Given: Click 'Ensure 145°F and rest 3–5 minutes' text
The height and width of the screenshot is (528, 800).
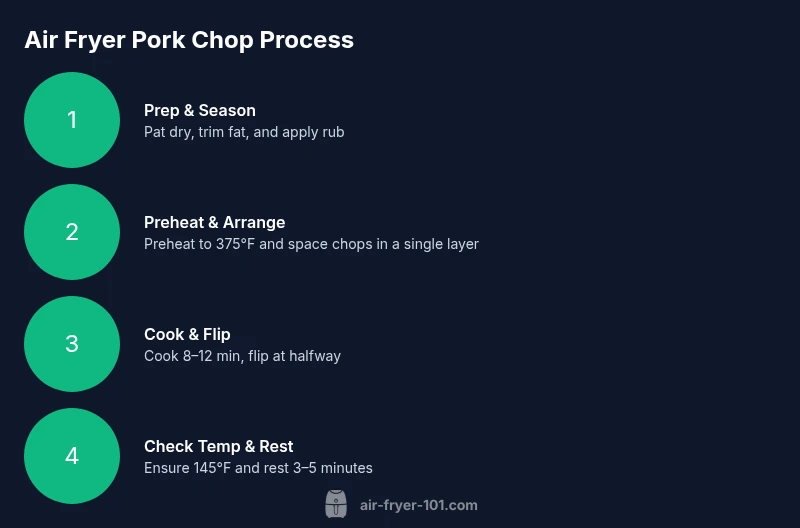Looking at the screenshot, I should pyautogui.click(x=258, y=468).
